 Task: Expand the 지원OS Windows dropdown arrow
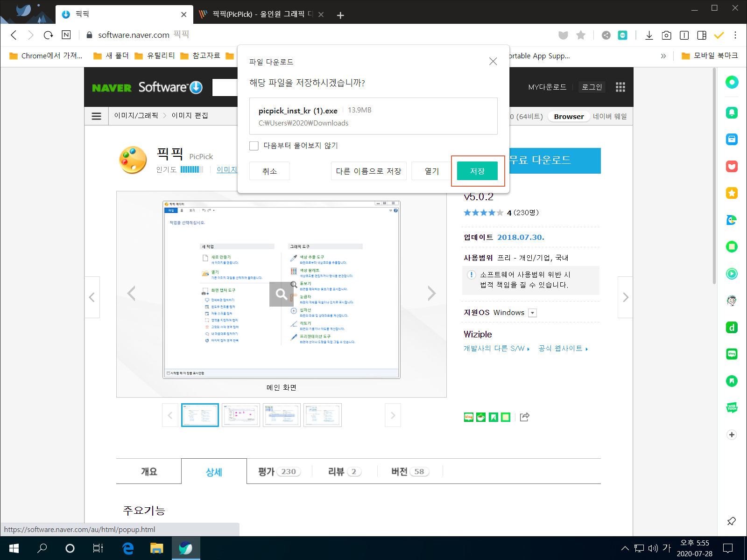532,313
